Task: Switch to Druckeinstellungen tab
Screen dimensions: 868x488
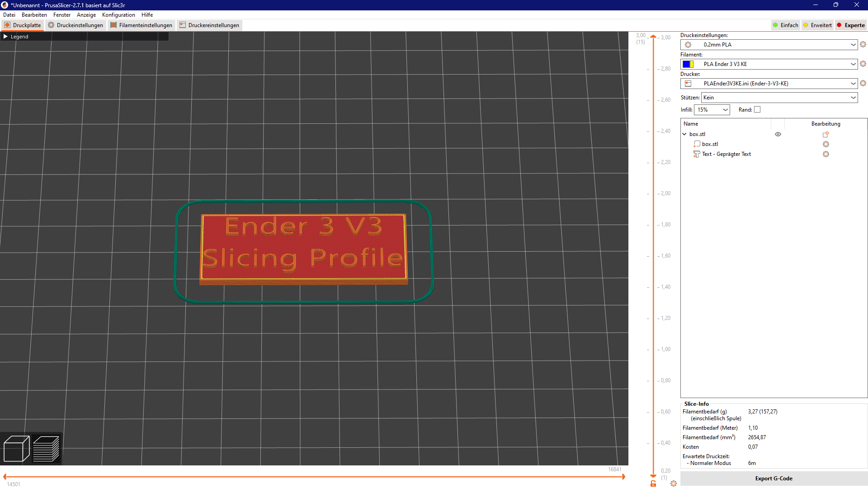Action: (x=75, y=25)
